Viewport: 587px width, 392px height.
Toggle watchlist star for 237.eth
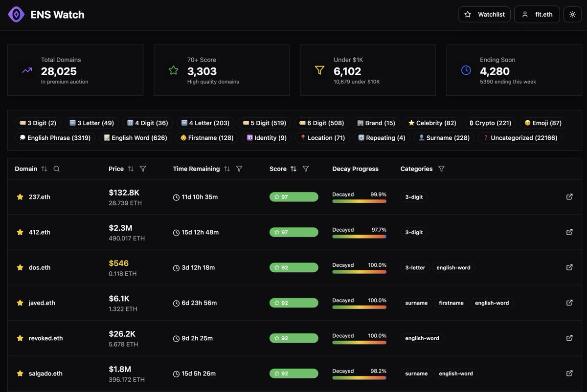20,197
